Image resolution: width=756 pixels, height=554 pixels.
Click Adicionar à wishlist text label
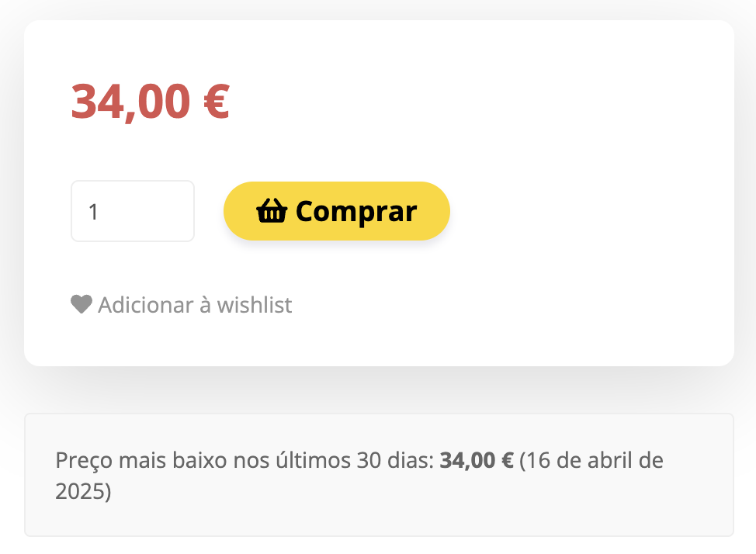[194, 305]
